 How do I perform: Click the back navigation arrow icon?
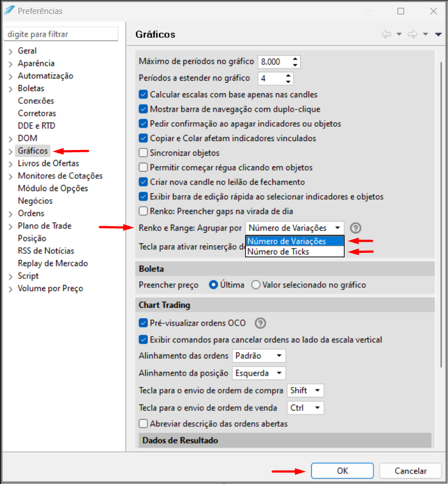point(386,34)
